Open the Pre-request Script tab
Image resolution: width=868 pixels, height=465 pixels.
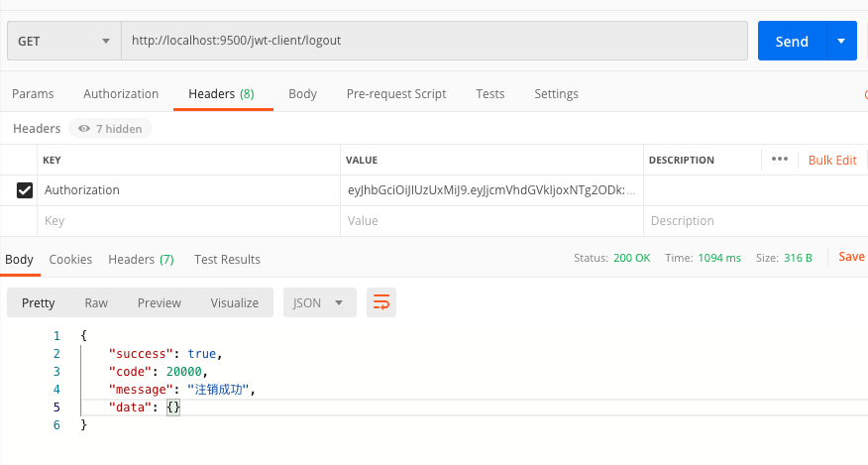(x=396, y=94)
